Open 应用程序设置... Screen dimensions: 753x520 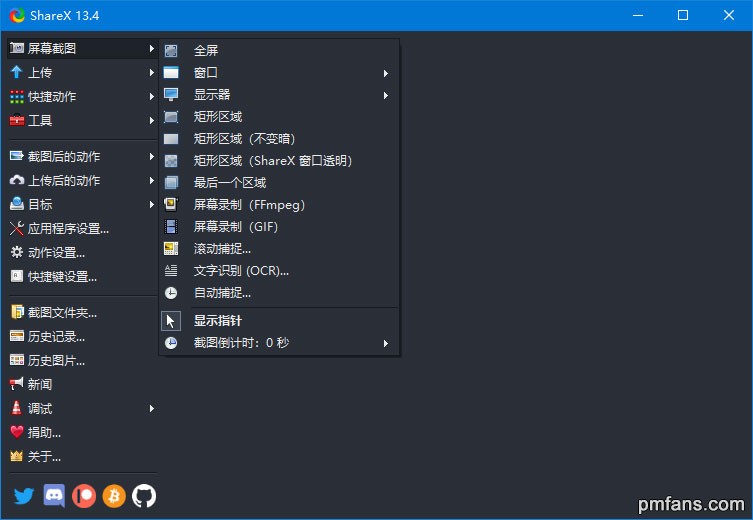tap(82, 229)
